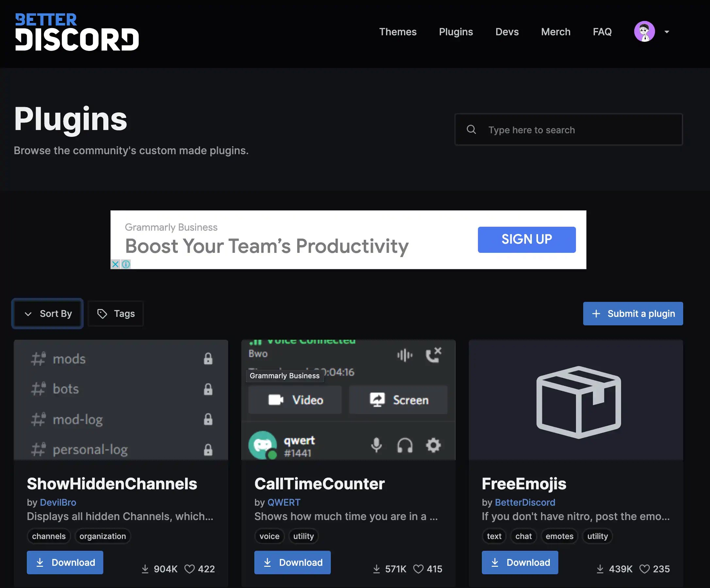The image size is (710, 588).
Task: Click the download stat icon next to 439K
Action: click(601, 569)
